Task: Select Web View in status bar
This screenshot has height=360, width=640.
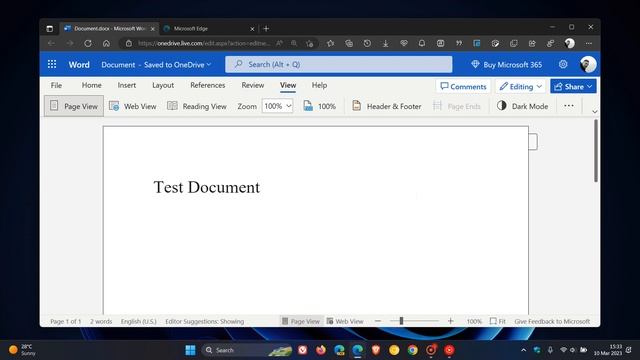Action: tap(345, 321)
